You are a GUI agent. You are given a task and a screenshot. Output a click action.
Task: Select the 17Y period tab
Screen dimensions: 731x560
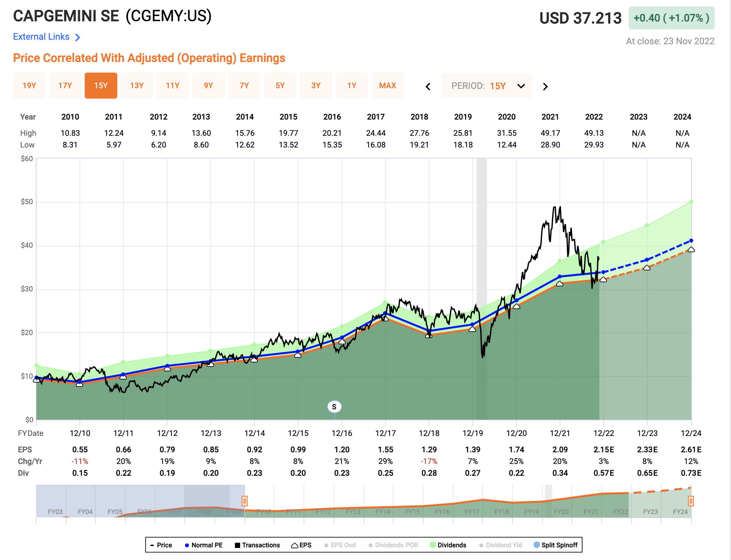pyautogui.click(x=65, y=86)
